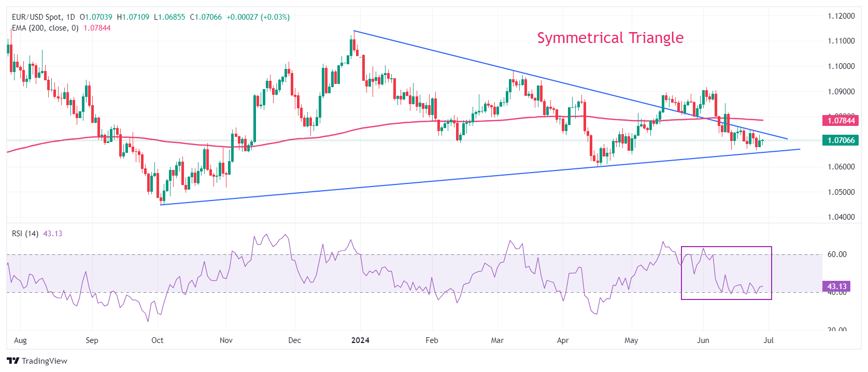Select the Symmetrical Triangle text annotation
The image size is (868, 372).
tap(610, 38)
